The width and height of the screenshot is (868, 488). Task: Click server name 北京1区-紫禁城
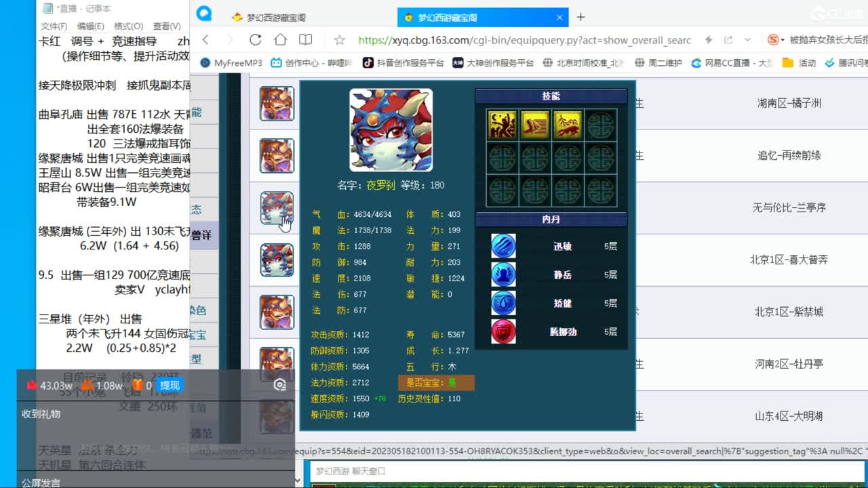click(789, 312)
